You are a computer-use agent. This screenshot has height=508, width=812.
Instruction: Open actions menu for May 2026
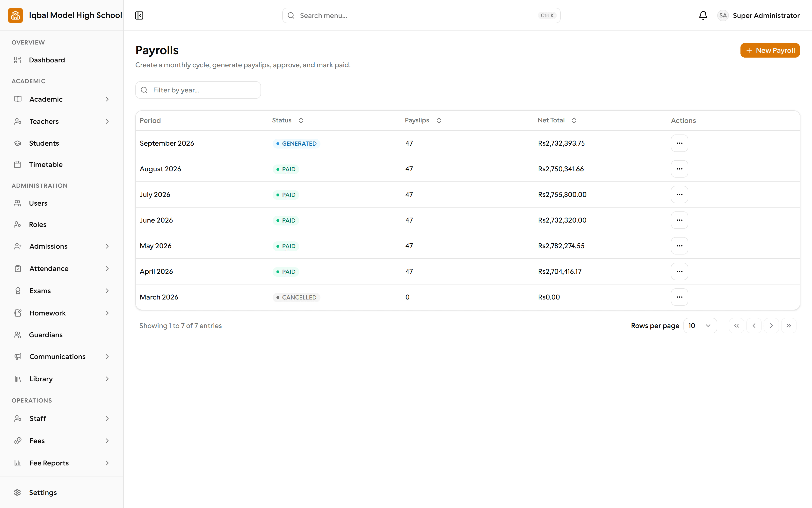point(680,246)
